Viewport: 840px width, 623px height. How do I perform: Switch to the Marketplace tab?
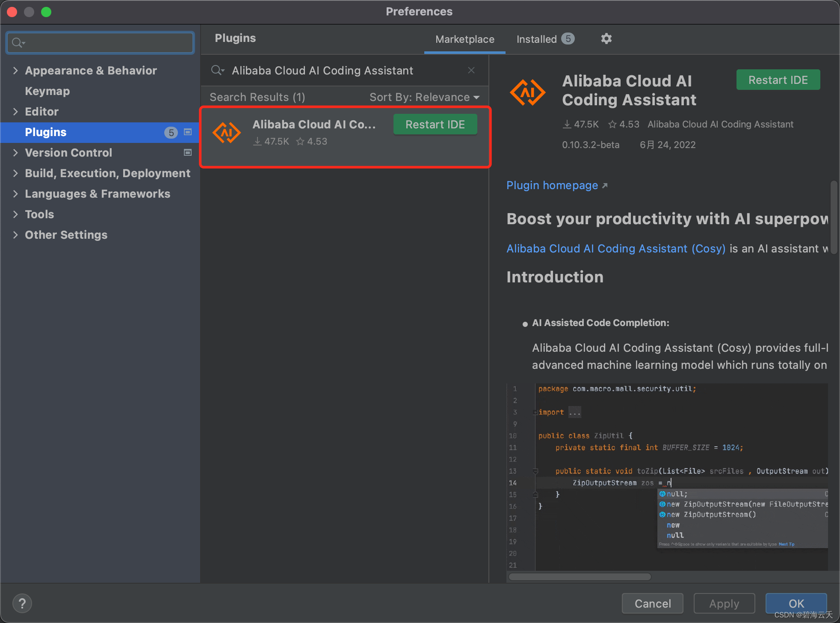coord(464,39)
